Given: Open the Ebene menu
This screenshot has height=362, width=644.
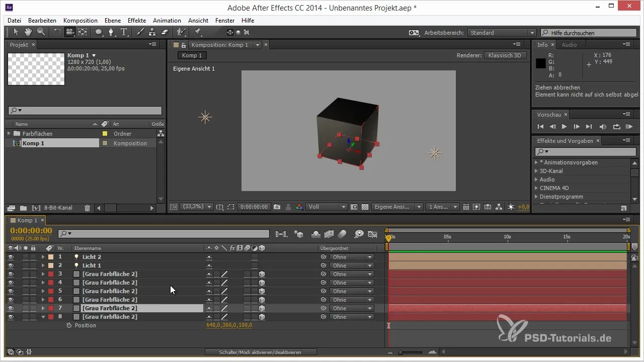Looking at the screenshot, I should coord(112,21).
